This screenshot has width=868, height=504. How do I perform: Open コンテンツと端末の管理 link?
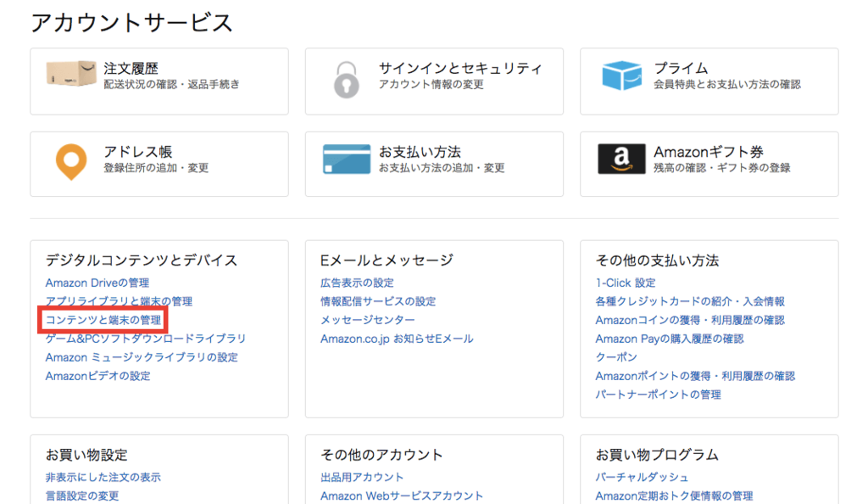click(x=103, y=320)
